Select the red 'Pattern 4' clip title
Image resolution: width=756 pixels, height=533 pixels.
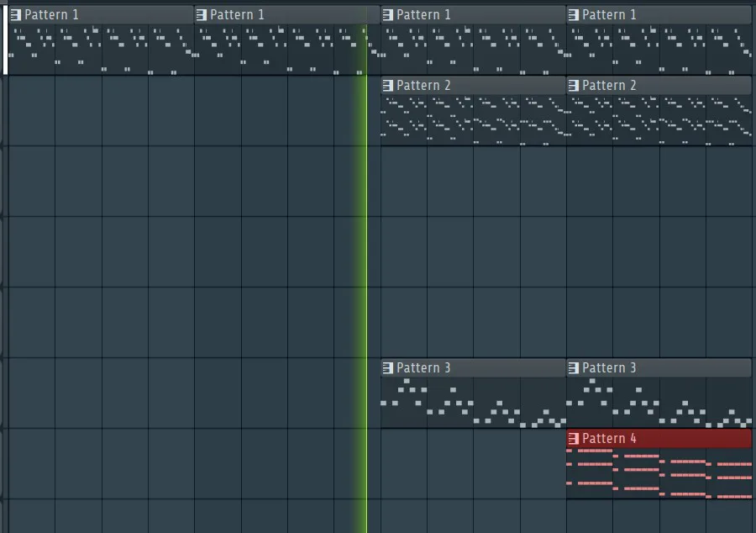pos(610,439)
